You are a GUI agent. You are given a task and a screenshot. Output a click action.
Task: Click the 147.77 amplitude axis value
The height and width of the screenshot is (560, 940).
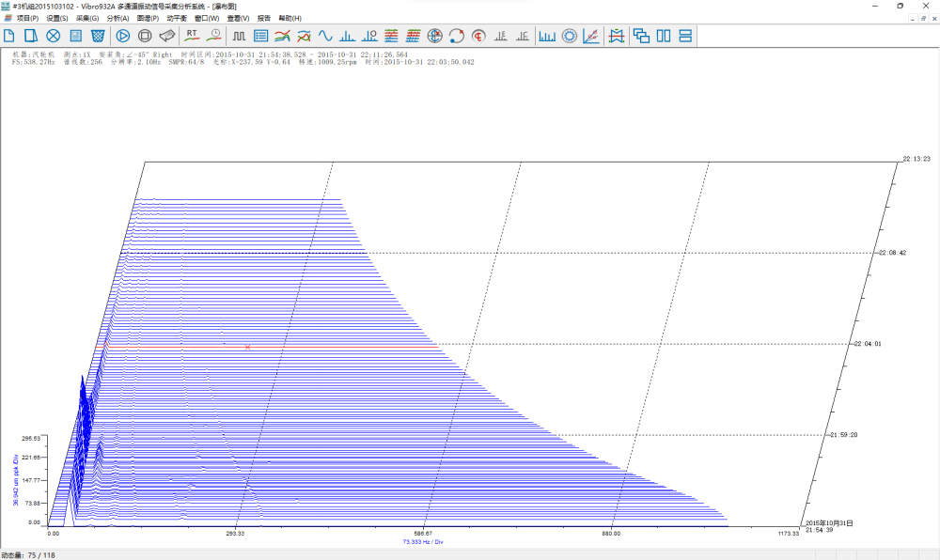[31, 480]
